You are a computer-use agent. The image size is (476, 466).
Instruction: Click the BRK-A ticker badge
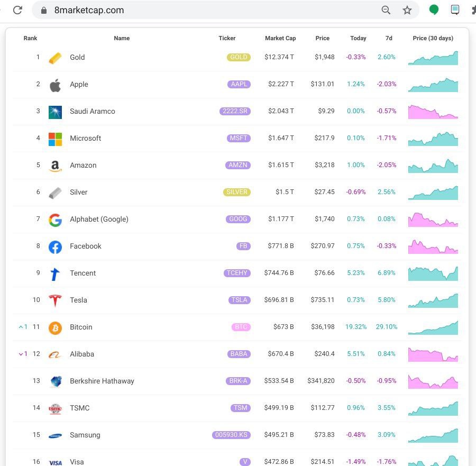239,381
